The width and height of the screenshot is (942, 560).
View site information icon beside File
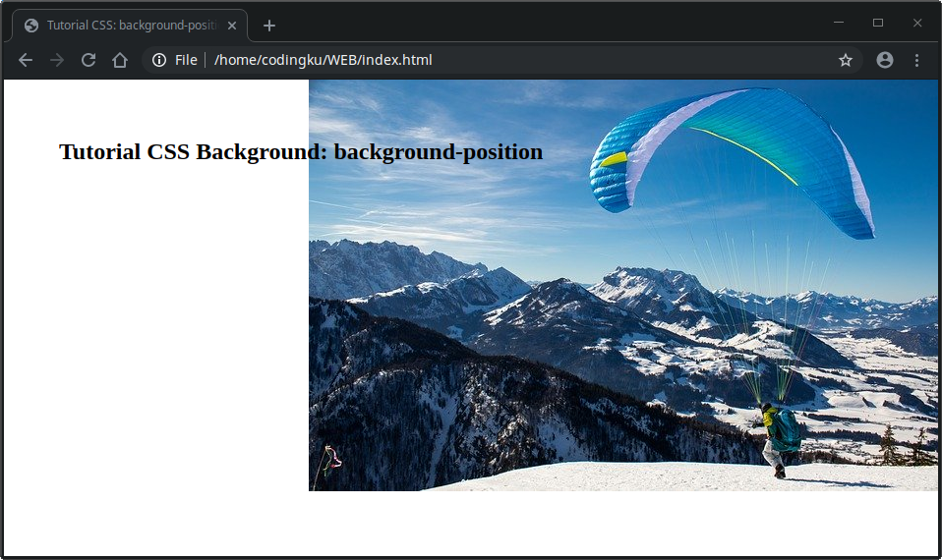pyautogui.click(x=159, y=60)
